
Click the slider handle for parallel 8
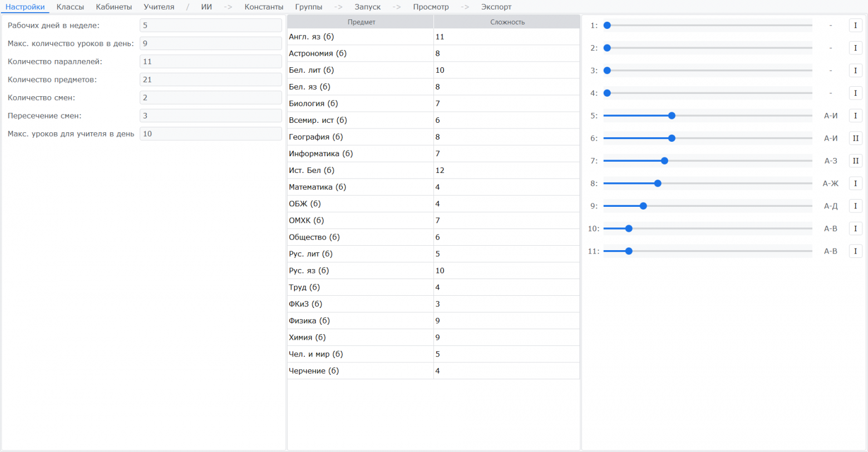[658, 183]
